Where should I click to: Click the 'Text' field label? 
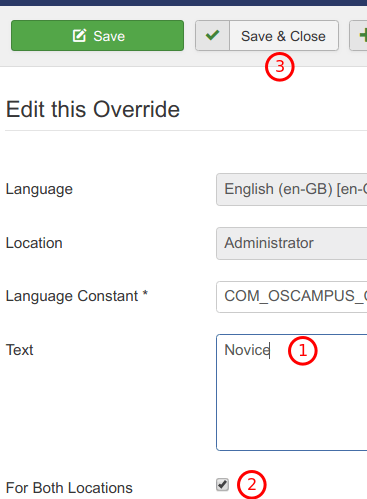click(x=20, y=350)
